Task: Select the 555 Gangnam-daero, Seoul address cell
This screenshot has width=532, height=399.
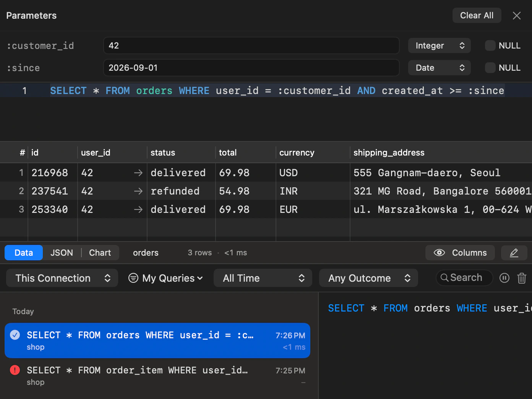Action: [441, 173]
